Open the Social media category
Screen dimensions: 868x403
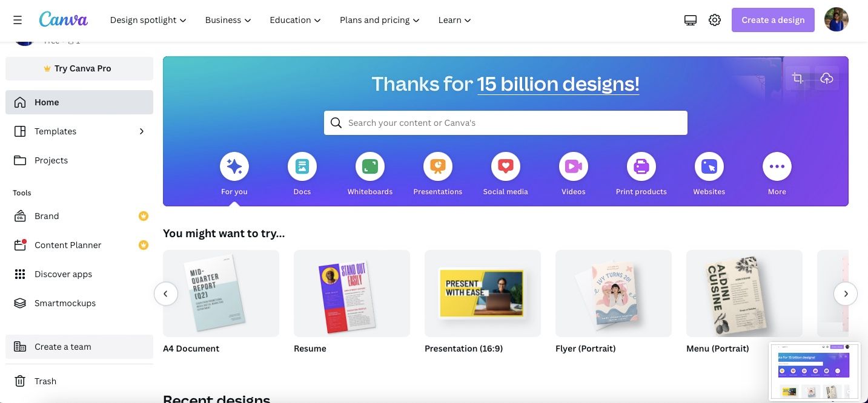click(x=505, y=166)
